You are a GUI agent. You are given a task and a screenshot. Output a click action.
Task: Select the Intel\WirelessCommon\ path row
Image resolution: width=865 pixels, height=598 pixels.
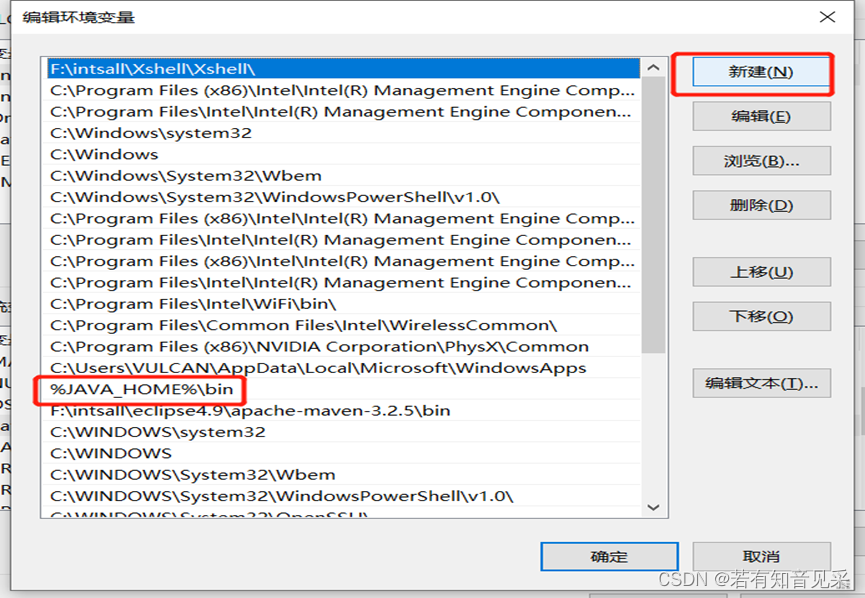coord(342,325)
